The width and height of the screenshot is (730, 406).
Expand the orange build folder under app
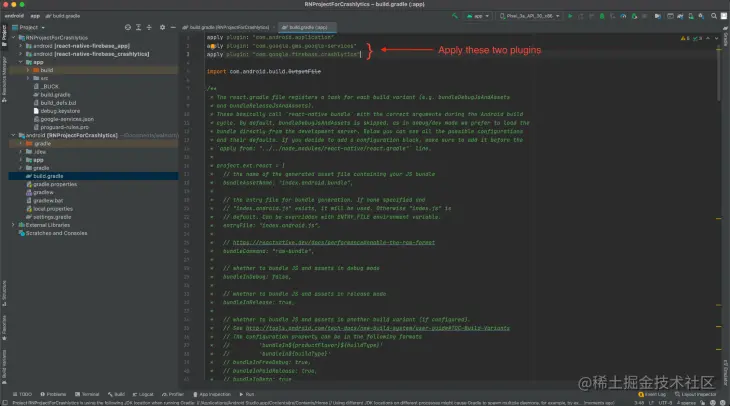tap(28, 70)
